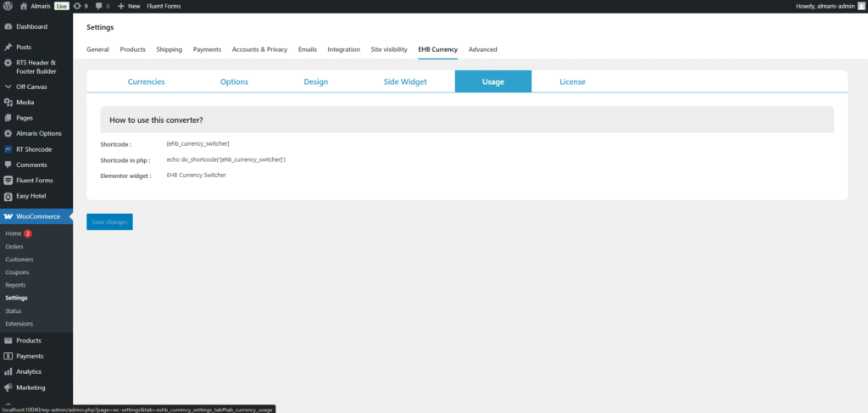Image resolution: width=868 pixels, height=413 pixels.
Task: Click the Howdy, almaris-admin greeting
Action: tap(825, 6)
